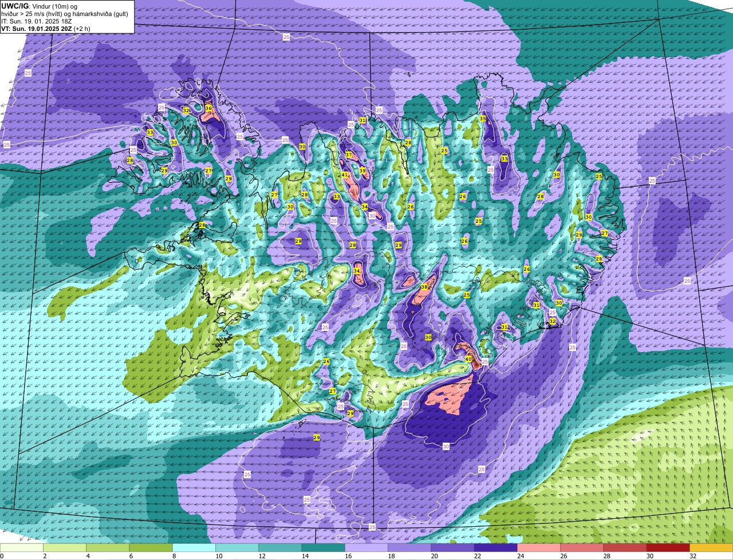Click the yellow gust label 40
The image size is (733, 560).
pyautogui.click(x=468, y=359)
